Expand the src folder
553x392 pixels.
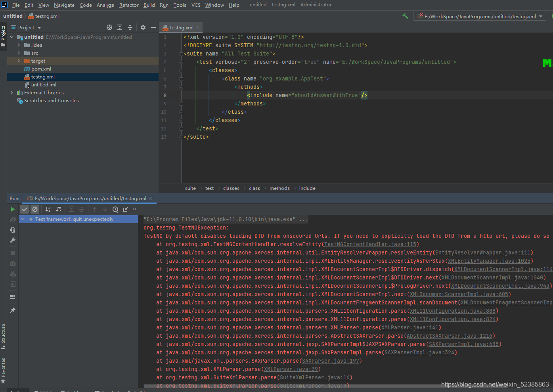pyautogui.click(x=19, y=53)
